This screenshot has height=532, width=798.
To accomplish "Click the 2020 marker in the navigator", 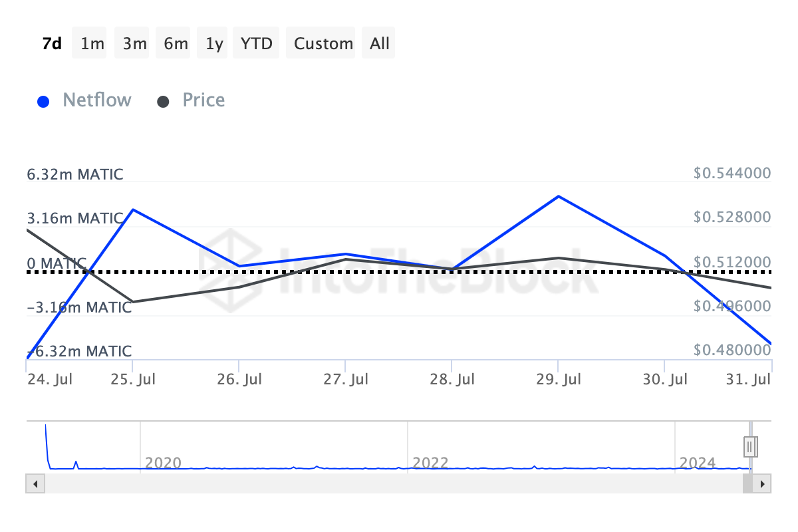I will coord(162,462).
